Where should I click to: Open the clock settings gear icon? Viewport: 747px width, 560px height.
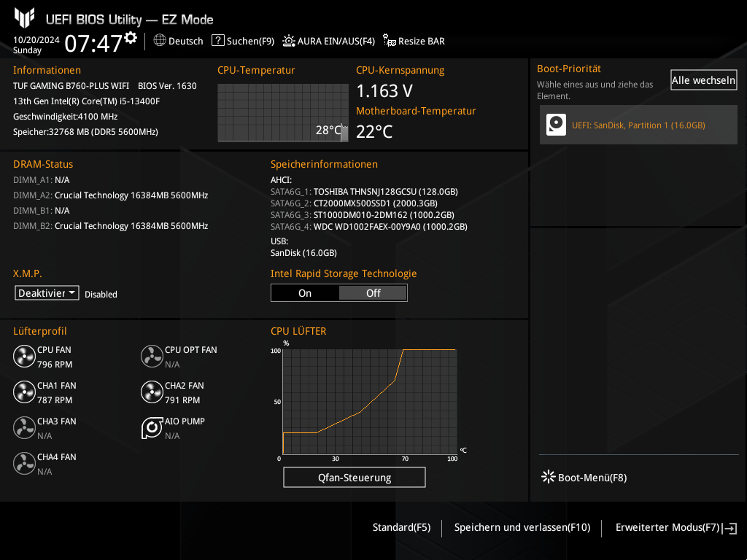(131, 38)
